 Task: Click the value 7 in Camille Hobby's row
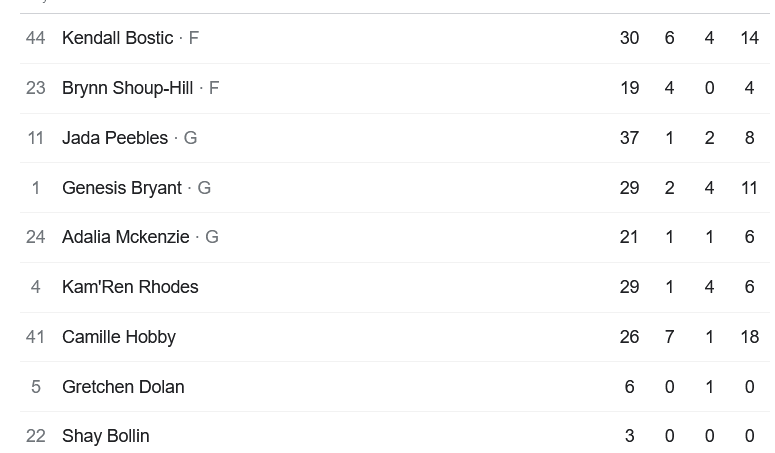(669, 337)
